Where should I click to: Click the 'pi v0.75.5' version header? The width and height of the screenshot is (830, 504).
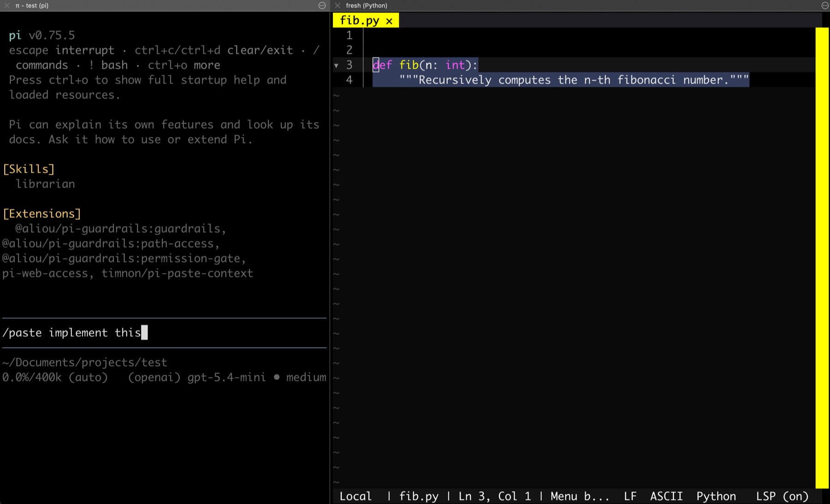42,35
